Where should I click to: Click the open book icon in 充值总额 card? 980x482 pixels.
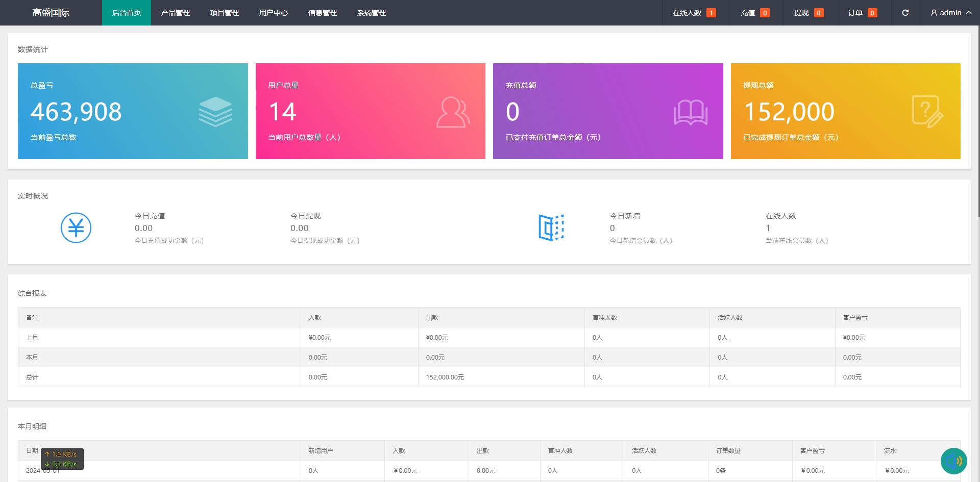pos(690,112)
